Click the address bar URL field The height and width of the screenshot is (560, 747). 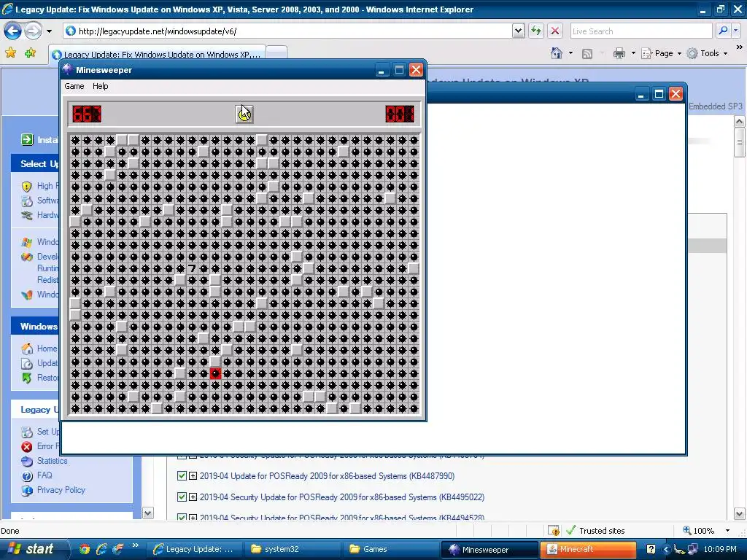288,31
